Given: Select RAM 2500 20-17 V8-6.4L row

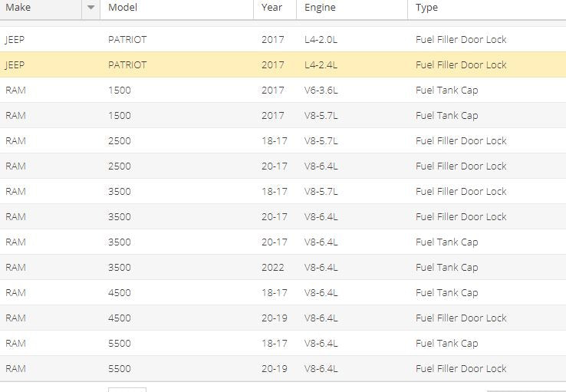Looking at the screenshot, I should coord(283,166).
